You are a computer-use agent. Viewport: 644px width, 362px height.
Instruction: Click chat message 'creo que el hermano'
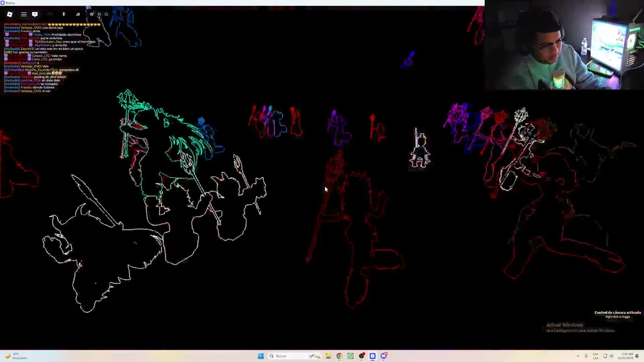pyautogui.click(x=79, y=42)
